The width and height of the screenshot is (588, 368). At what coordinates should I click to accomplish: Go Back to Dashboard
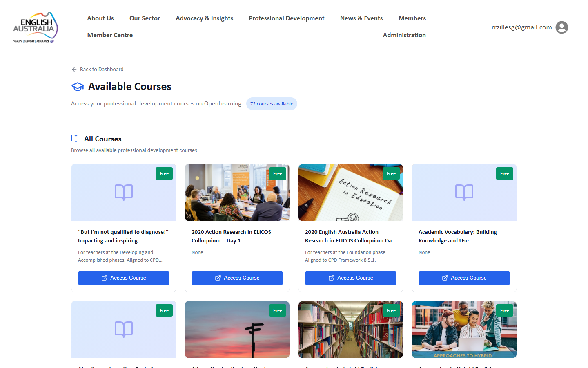point(98,70)
